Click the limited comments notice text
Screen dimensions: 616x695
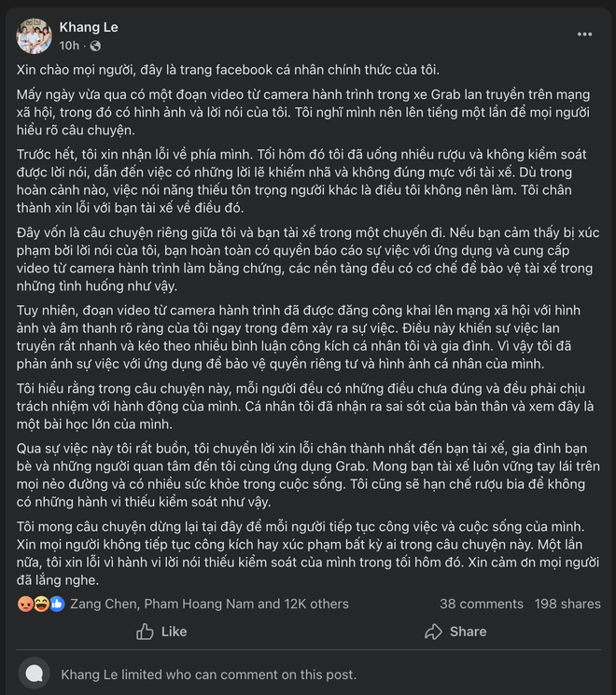(208, 674)
